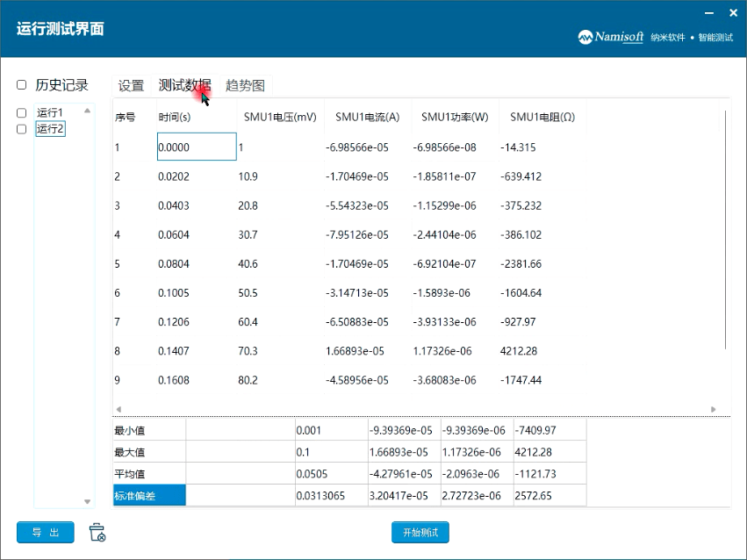Screen dimensions: 747x560
Task: Click the SMU1电阻(Ω) column header
Action: coord(542,117)
